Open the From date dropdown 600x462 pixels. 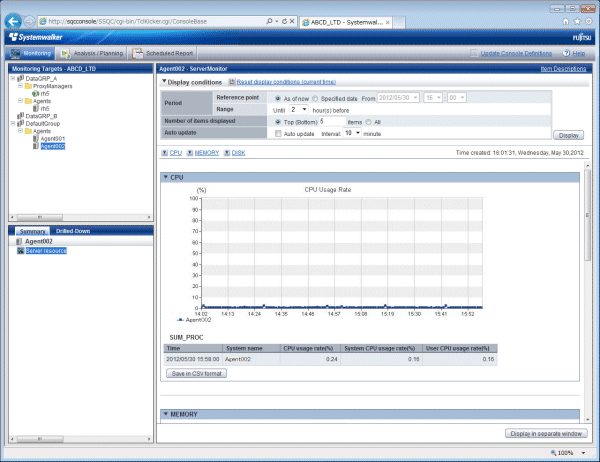pos(398,98)
